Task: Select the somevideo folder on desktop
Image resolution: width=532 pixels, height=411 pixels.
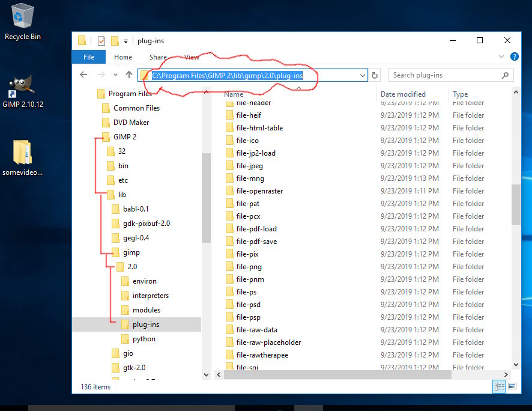Action: click(22, 157)
